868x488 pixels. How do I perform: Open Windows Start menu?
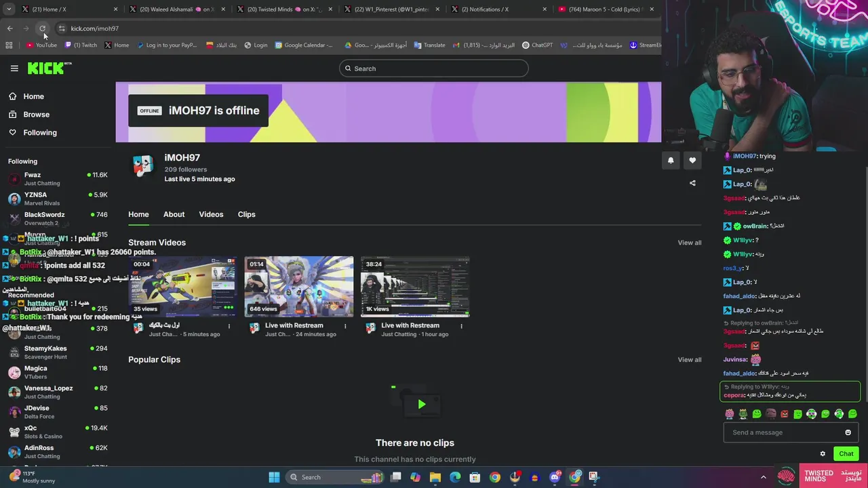click(274, 477)
